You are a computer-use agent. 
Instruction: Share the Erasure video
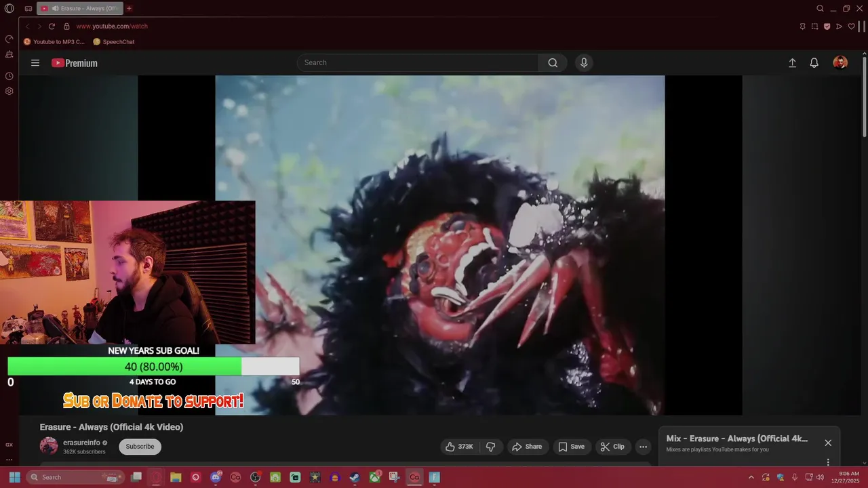click(x=527, y=447)
